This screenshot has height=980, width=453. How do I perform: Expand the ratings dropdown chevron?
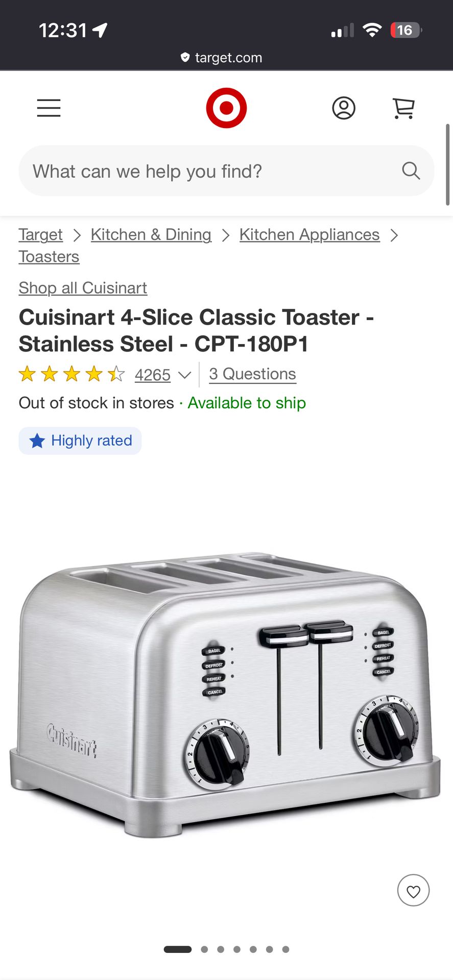[184, 375]
